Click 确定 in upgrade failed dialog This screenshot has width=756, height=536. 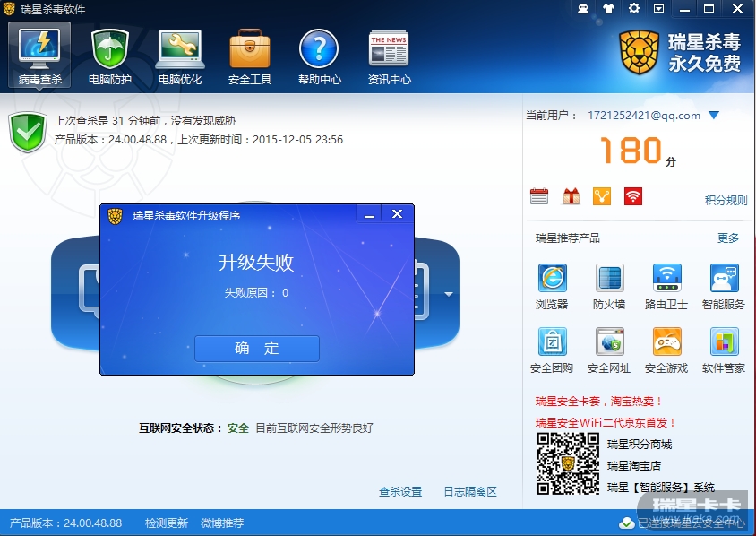(x=256, y=349)
